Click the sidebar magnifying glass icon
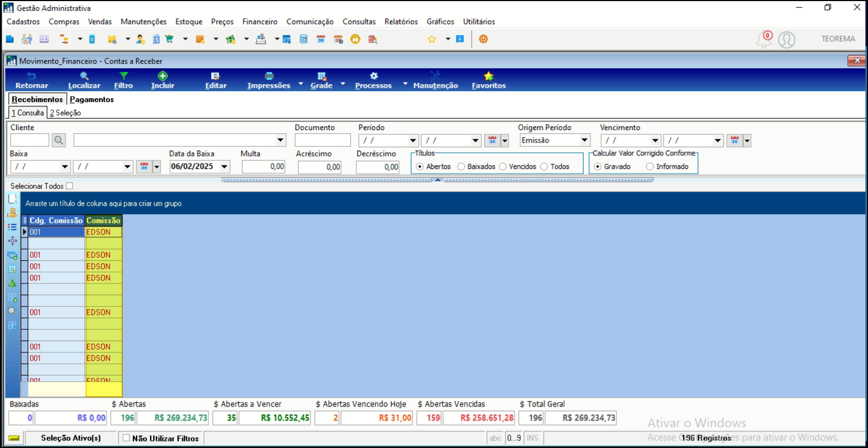 coord(12,311)
